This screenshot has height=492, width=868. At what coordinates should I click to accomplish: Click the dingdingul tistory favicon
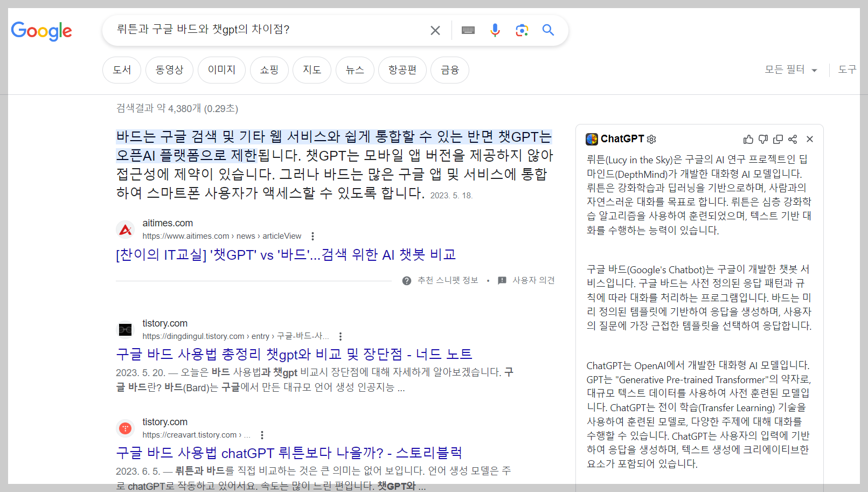pyautogui.click(x=126, y=329)
